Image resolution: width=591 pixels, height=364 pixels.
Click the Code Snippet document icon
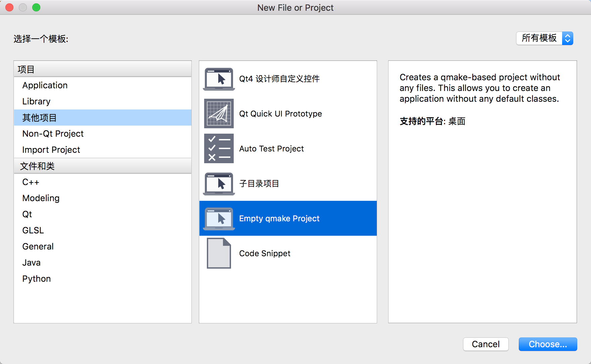click(219, 254)
